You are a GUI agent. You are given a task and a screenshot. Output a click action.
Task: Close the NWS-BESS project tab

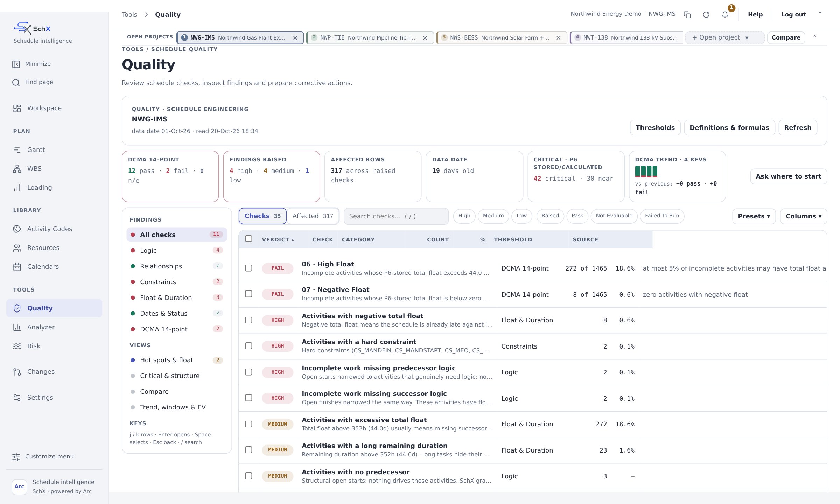pos(558,38)
